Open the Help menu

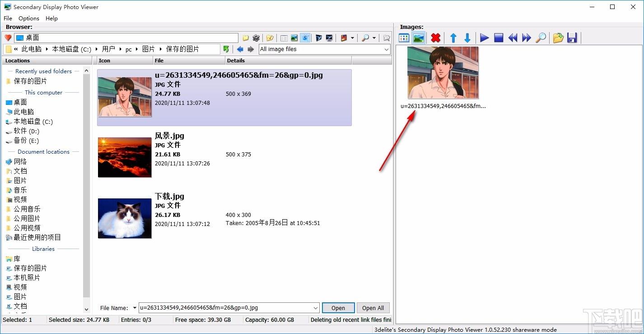pos(51,18)
